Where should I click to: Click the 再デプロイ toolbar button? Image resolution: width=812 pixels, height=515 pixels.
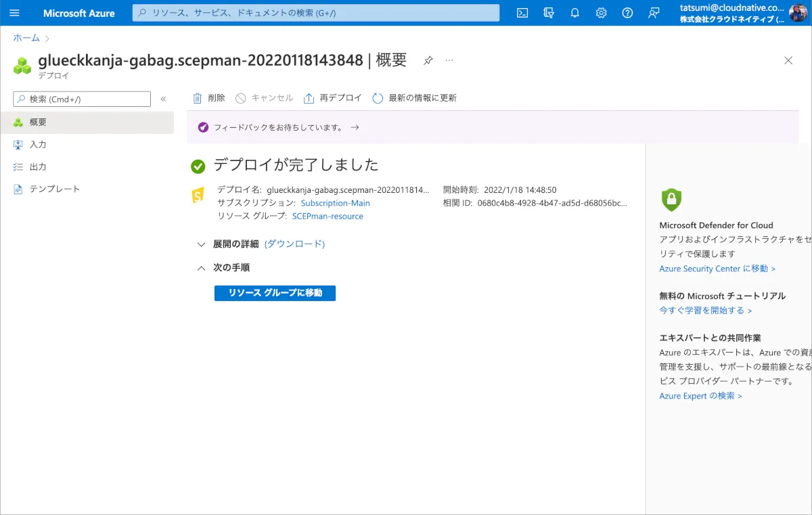333,98
